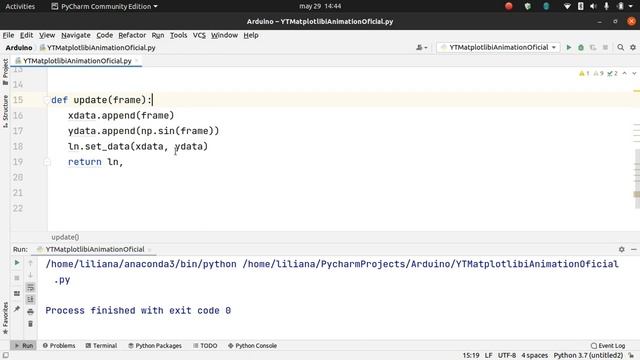Toggle Soft-Wrap in Run output
This screenshot has width=640, height=360.
[x=30, y=287]
